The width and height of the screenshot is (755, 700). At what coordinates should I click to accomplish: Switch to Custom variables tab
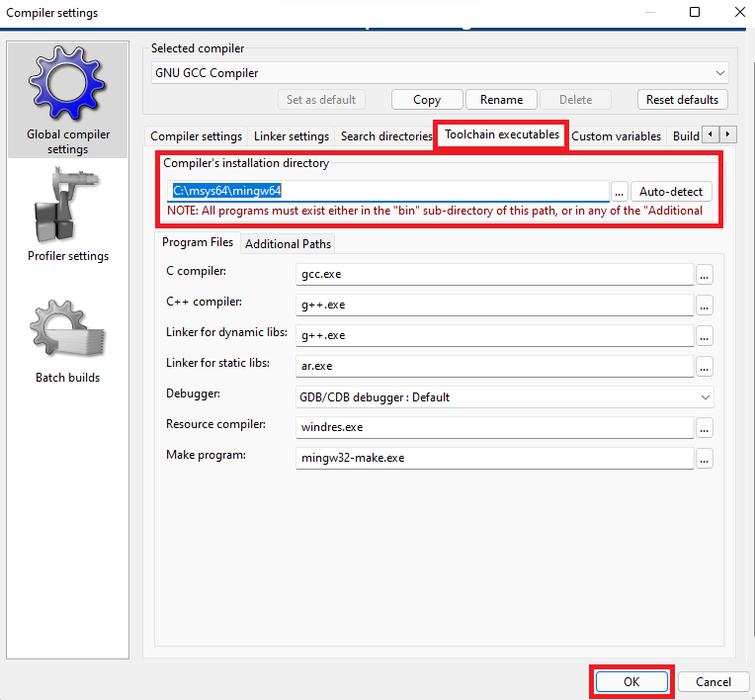coord(616,136)
